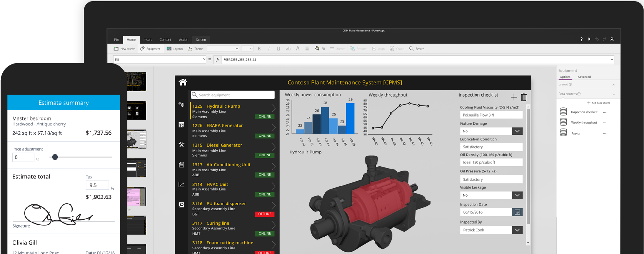Viewport: 644px width, 254px height.
Task: Click the Layouts ribbon button
Action: (175, 49)
